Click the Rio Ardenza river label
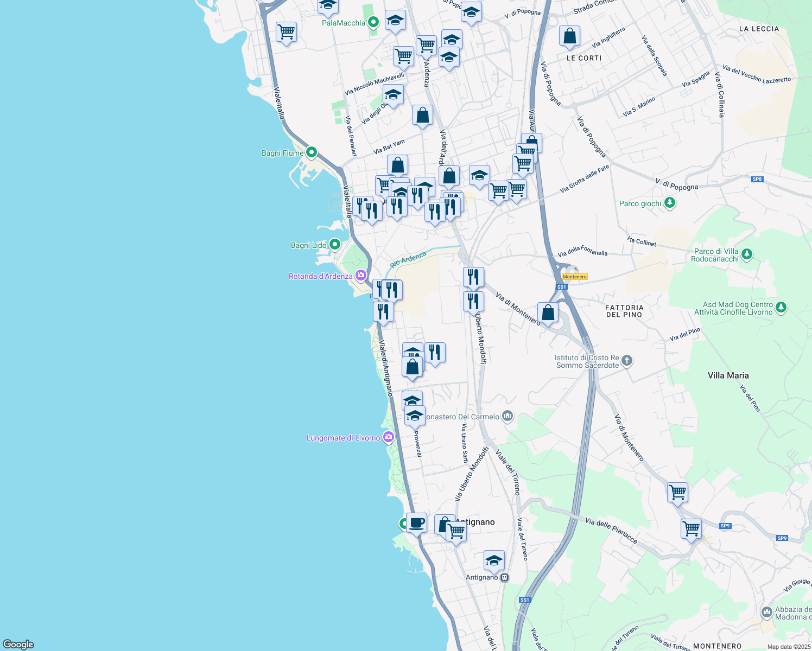The image size is (812, 651). coord(408,259)
